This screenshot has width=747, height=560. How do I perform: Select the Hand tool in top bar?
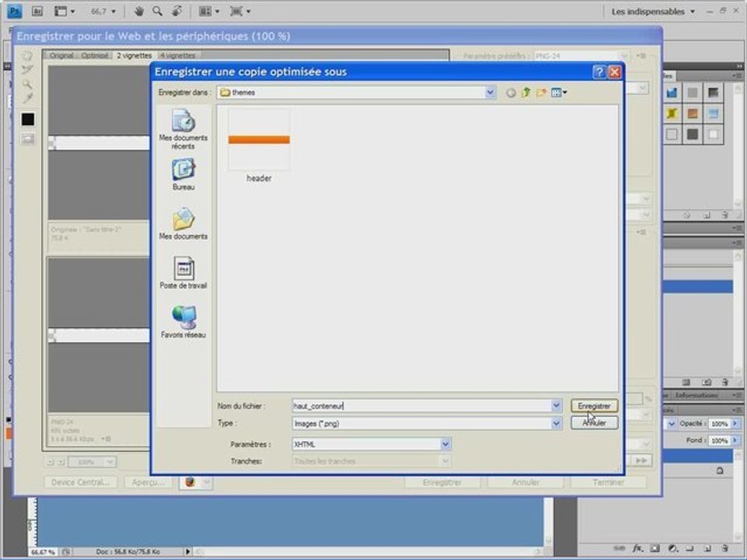(x=139, y=12)
